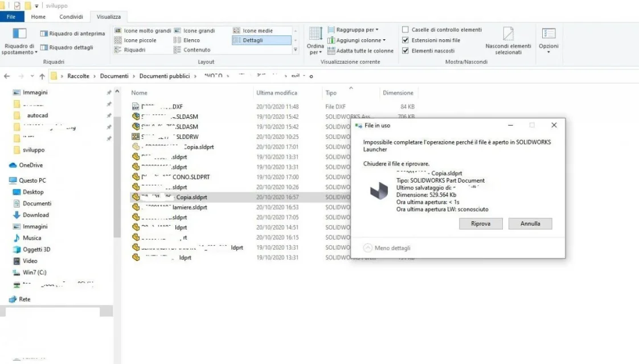Open Win7 (C:) drive
This screenshot has height=364, width=639.
point(34,272)
